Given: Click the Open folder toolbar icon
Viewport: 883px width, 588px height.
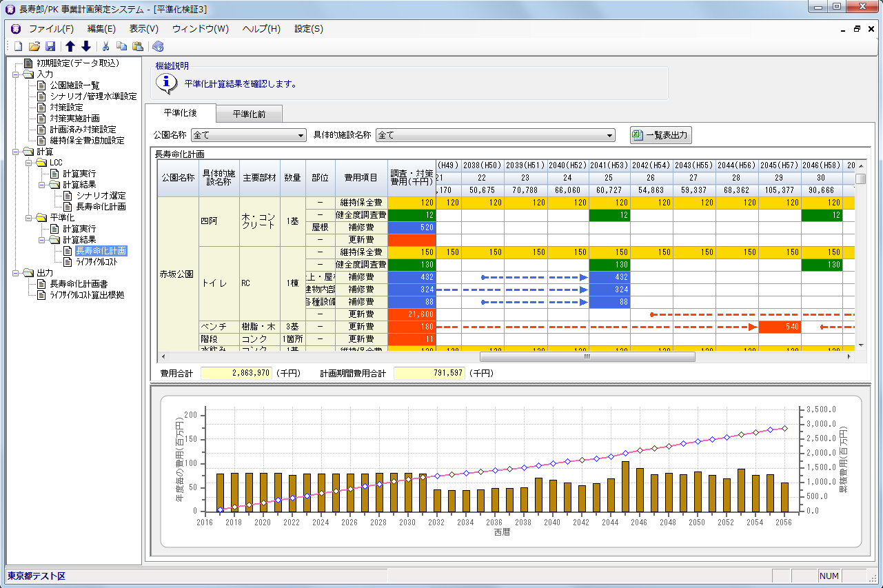Looking at the screenshot, I should click(34, 46).
